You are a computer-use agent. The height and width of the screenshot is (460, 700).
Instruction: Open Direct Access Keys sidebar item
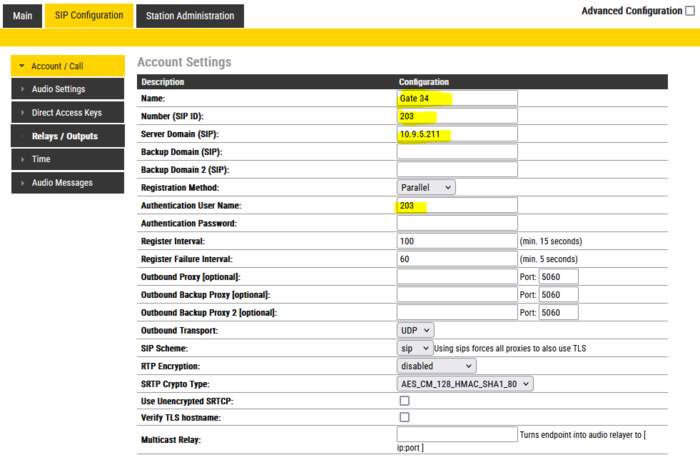click(67, 113)
